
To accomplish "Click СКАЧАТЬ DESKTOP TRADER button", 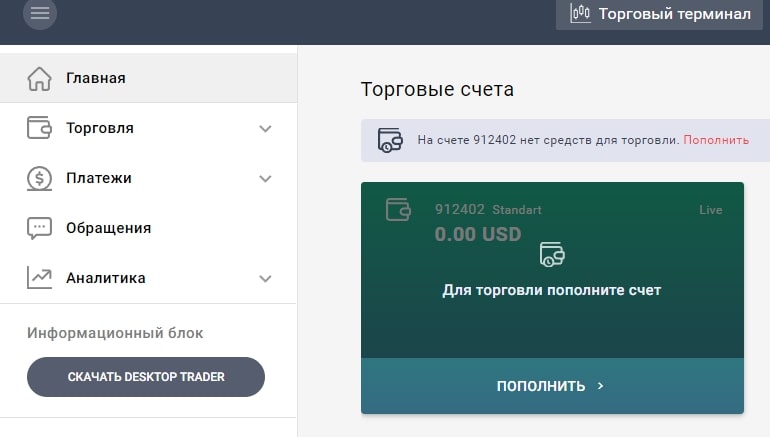I will coord(146,377).
